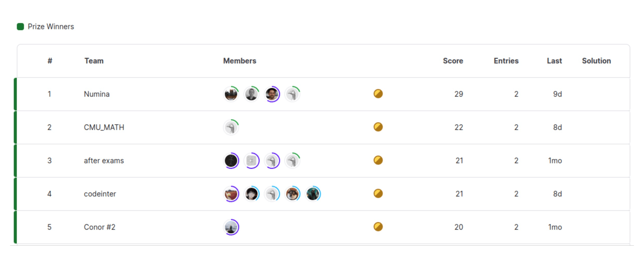The width and height of the screenshot is (644, 259).
Task: Click the gold medal in codeinter row
Action: (378, 194)
